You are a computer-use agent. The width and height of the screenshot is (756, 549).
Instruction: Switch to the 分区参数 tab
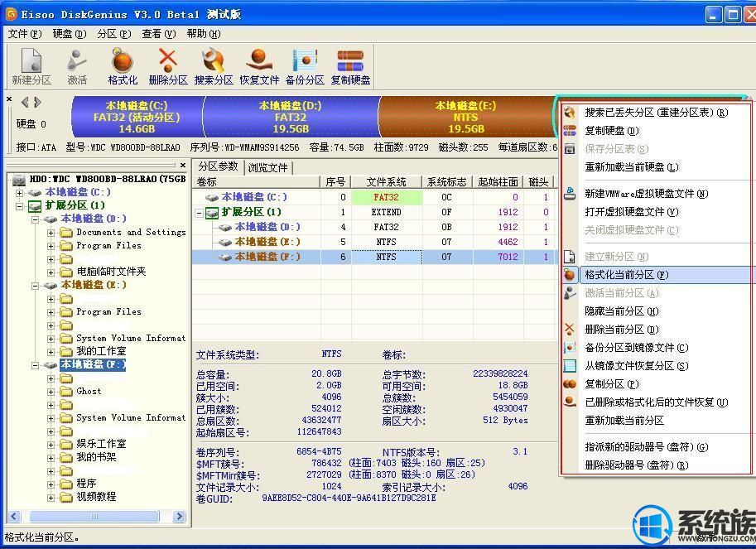click(218, 166)
